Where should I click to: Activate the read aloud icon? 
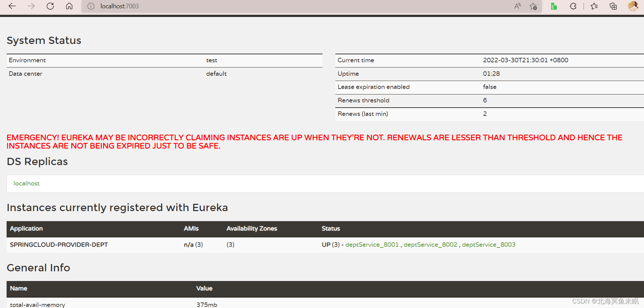[x=518, y=6]
